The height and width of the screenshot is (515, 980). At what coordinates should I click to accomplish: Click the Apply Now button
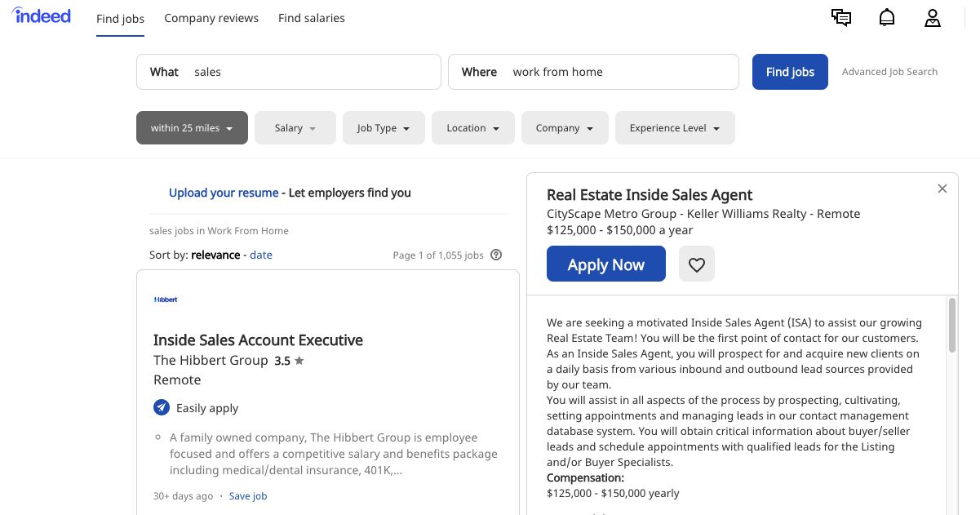[605, 263]
